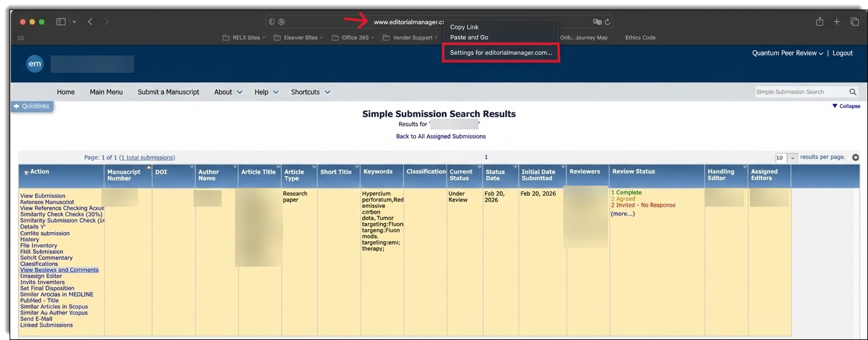Image resolution: width=868 pixels, height=340 pixels.
Task: Open Back to All Assigned Submissions link
Action: [441, 137]
